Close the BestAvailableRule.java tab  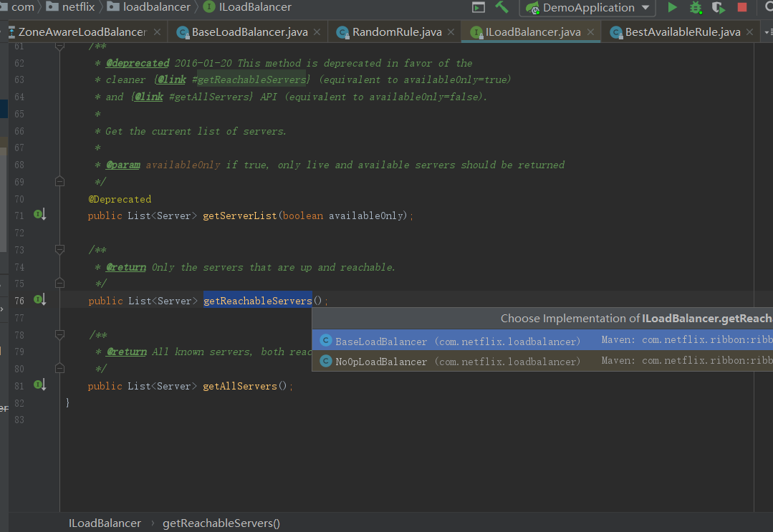point(749,32)
